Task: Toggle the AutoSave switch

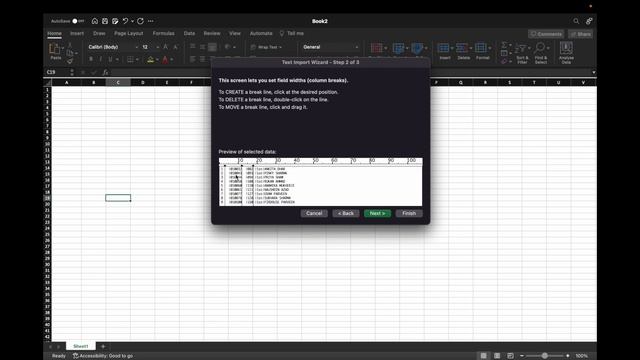Action: [x=78, y=21]
